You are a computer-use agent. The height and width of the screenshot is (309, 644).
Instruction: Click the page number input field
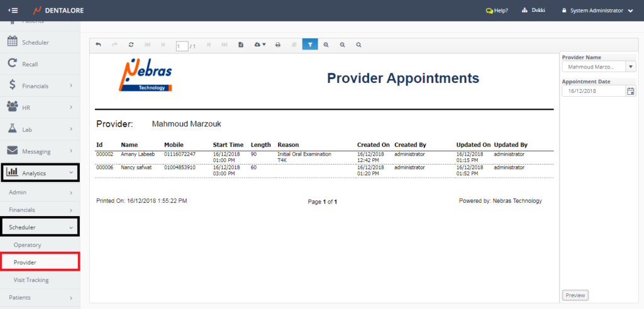[x=182, y=46]
